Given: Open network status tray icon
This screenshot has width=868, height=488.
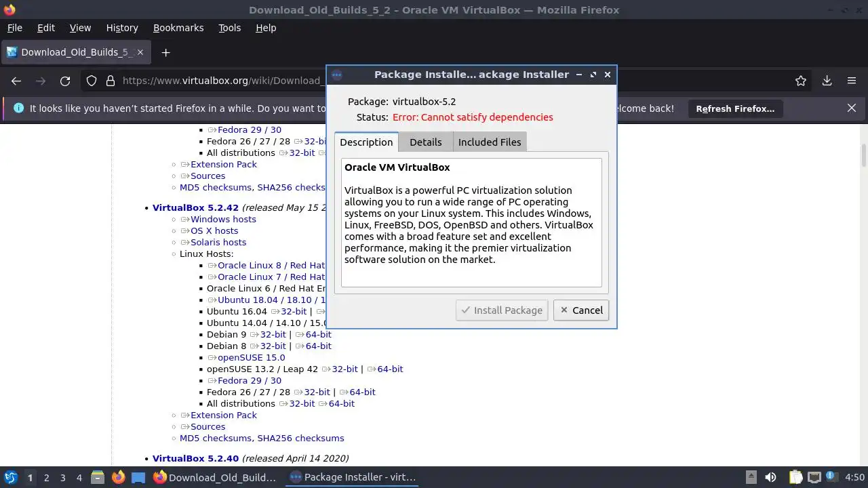Looking at the screenshot, I should [814, 477].
